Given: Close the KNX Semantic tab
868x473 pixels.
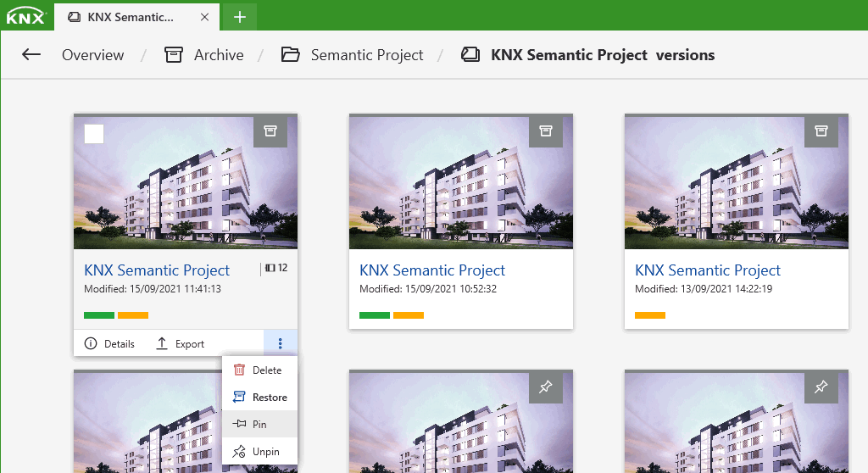Looking at the screenshot, I should 204,17.
